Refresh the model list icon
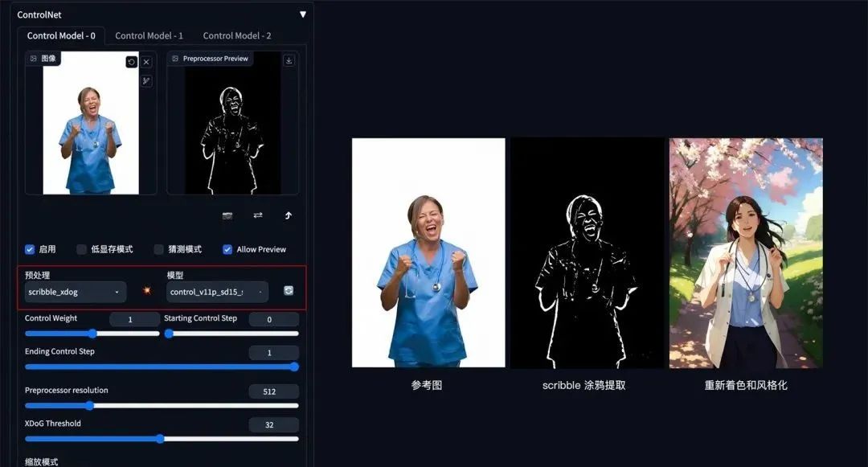Screen dimensions: 868x467 click(x=289, y=290)
